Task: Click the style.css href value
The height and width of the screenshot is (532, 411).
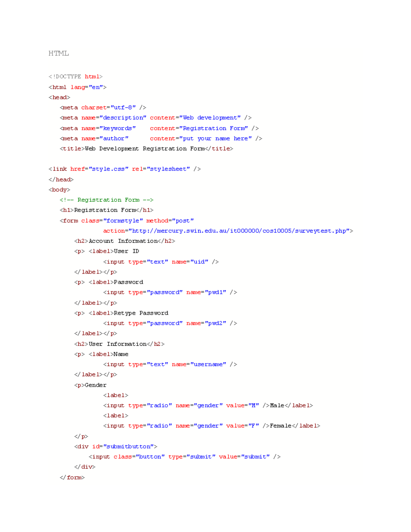Action: 108,169
